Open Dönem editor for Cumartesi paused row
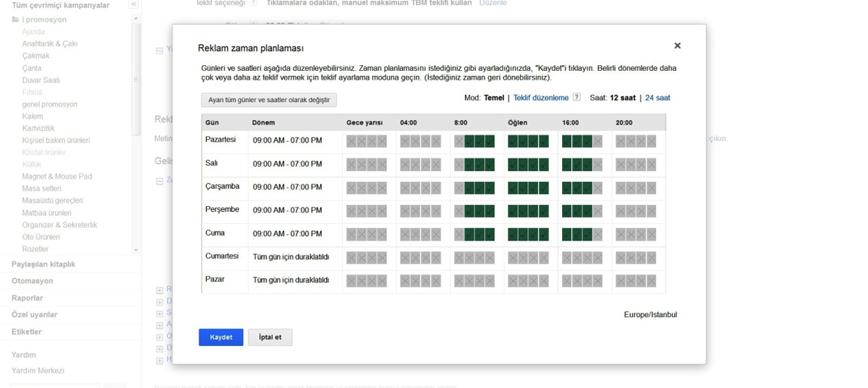 click(x=291, y=257)
